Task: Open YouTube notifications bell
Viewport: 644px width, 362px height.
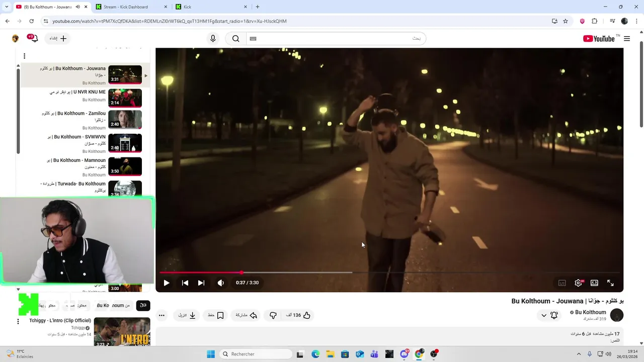Action: [x=33, y=39]
